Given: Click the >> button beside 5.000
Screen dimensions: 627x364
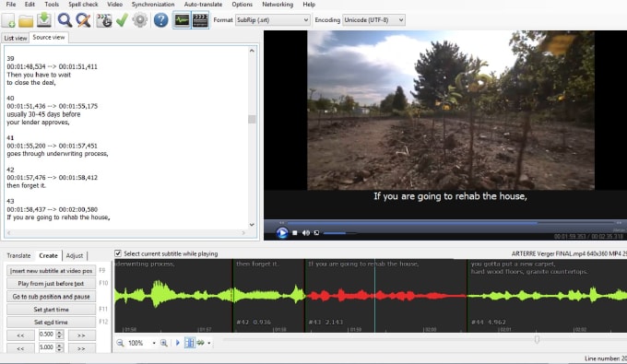Looking at the screenshot, I should pyautogui.click(x=81, y=348).
